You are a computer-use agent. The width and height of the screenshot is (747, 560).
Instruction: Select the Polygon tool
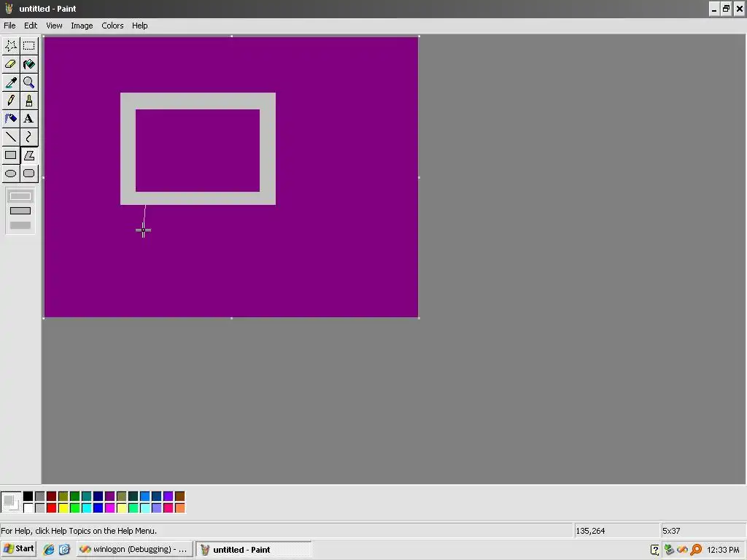point(29,155)
